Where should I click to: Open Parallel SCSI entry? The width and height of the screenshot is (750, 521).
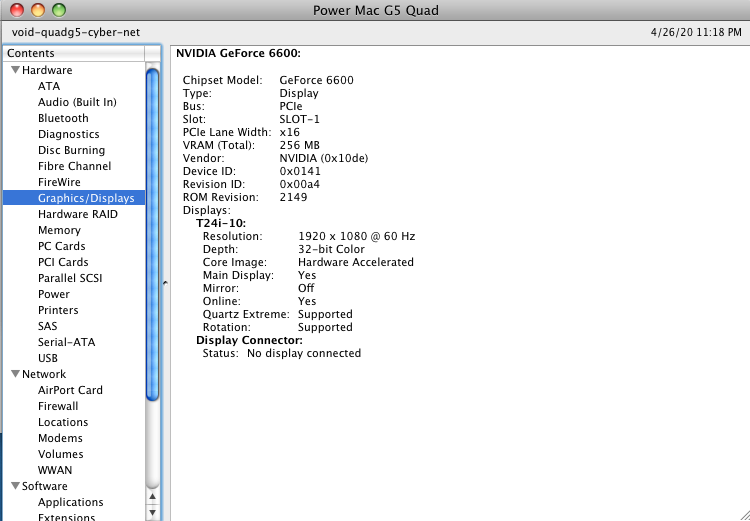point(70,278)
